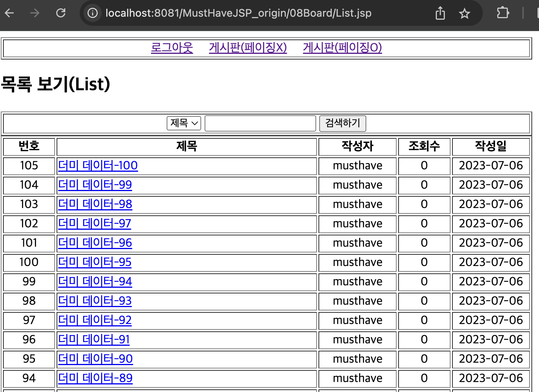Open post 더미 데이터-93
539x392 pixels.
pyautogui.click(x=95, y=301)
